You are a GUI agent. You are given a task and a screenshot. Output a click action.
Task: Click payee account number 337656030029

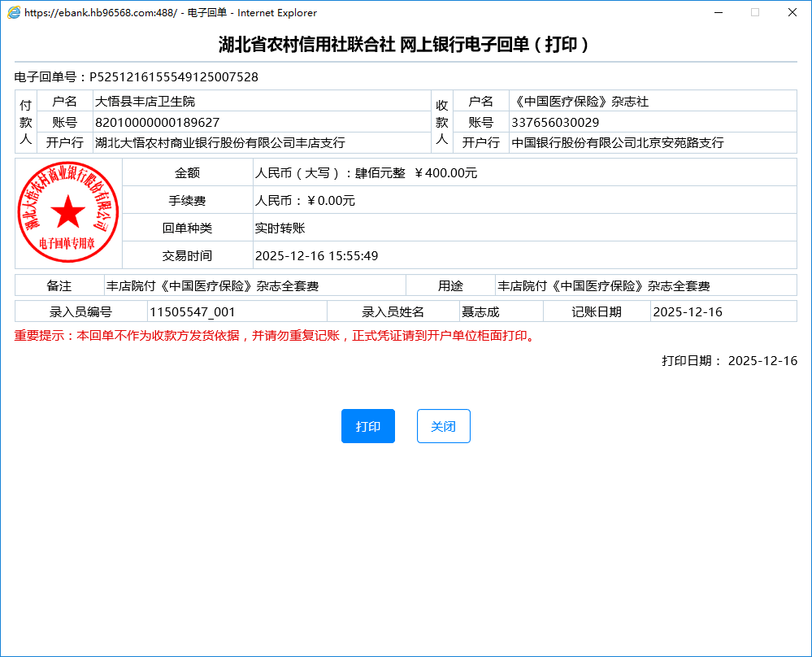(x=555, y=123)
